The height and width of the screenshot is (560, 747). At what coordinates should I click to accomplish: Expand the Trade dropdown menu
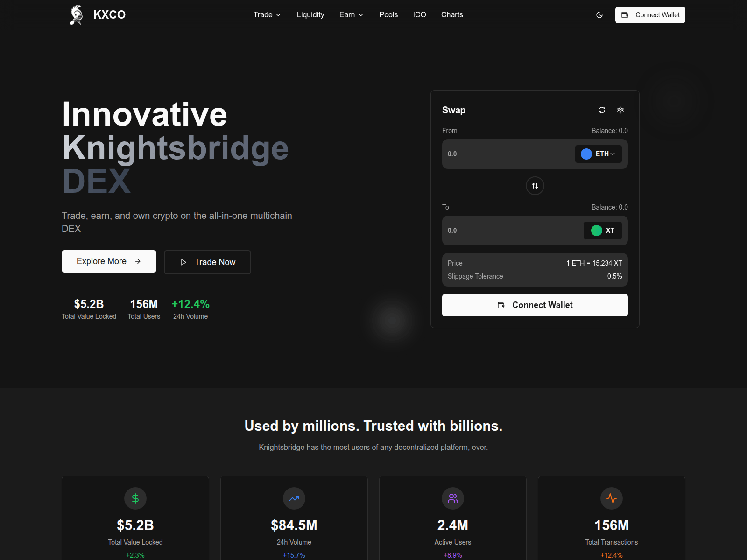[x=267, y=15]
